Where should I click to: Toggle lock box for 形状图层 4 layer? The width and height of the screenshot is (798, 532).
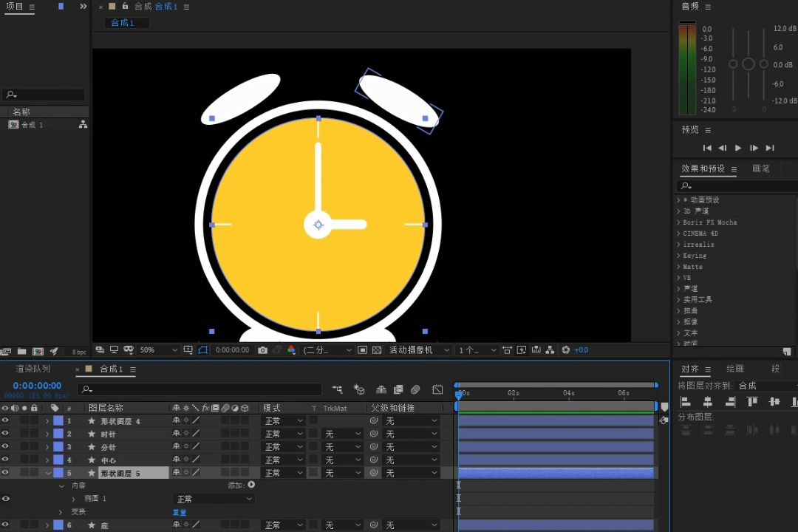(34, 420)
